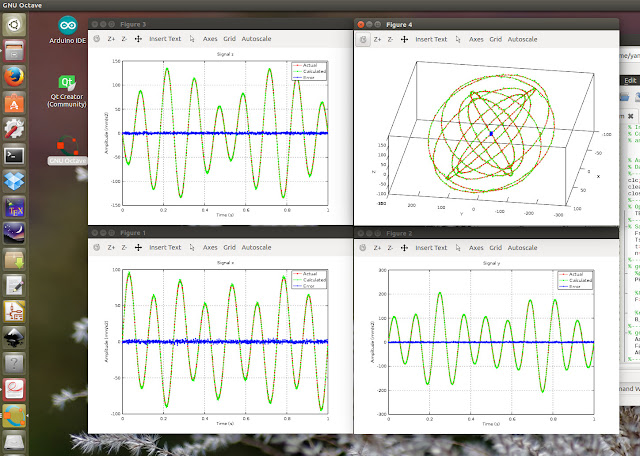Select the pan tool in Figure 1

tap(138, 247)
